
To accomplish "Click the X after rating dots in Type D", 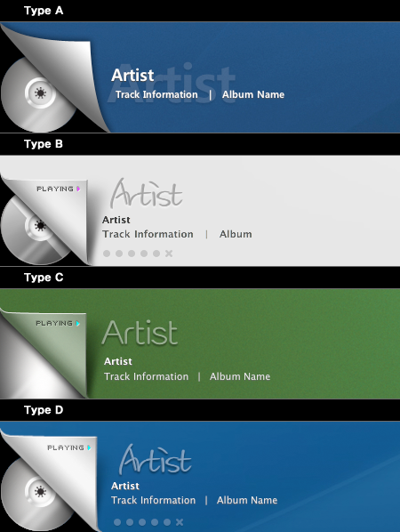I will coord(180,522).
